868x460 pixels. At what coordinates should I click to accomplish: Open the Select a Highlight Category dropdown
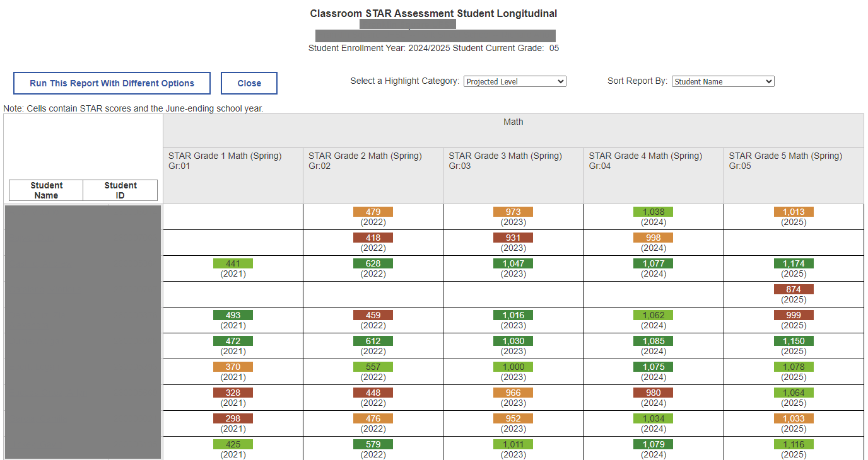515,81
